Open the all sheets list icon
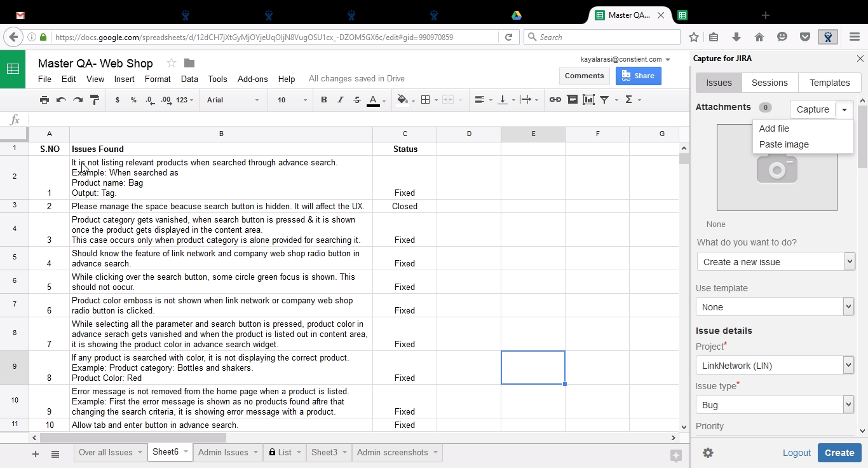The height and width of the screenshot is (468, 868). point(55,454)
